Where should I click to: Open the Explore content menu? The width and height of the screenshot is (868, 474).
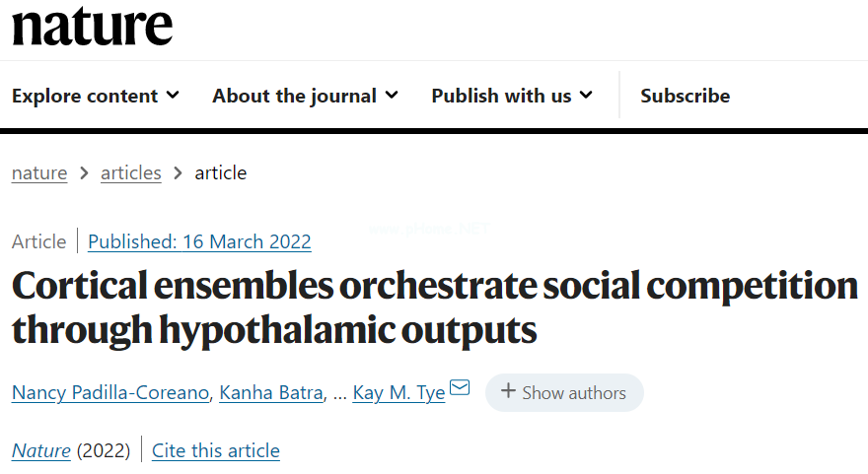(x=96, y=96)
